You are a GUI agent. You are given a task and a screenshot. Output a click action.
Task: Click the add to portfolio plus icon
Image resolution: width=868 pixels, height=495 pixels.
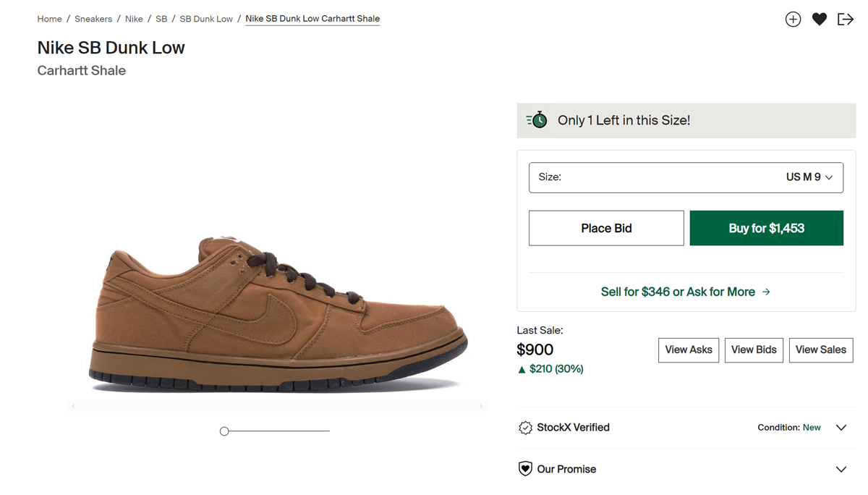point(793,20)
